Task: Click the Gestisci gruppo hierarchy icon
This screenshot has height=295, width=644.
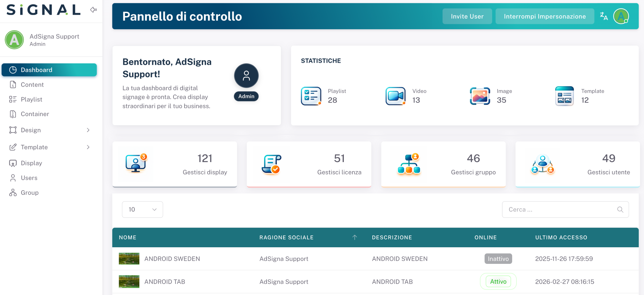Action: click(409, 164)
